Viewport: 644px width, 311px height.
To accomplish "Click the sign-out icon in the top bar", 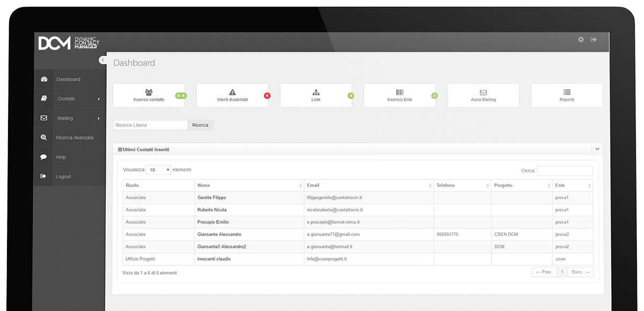I will point(594,39).
